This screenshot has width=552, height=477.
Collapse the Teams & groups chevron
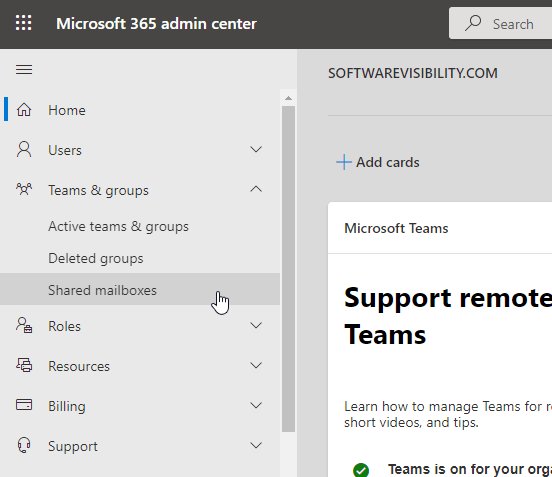point(256,189)
